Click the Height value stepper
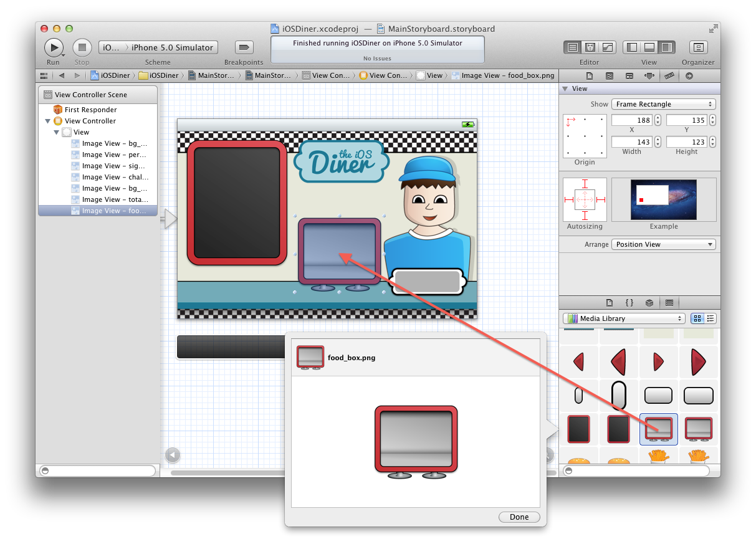756x539 pixels. pos(712,142)
